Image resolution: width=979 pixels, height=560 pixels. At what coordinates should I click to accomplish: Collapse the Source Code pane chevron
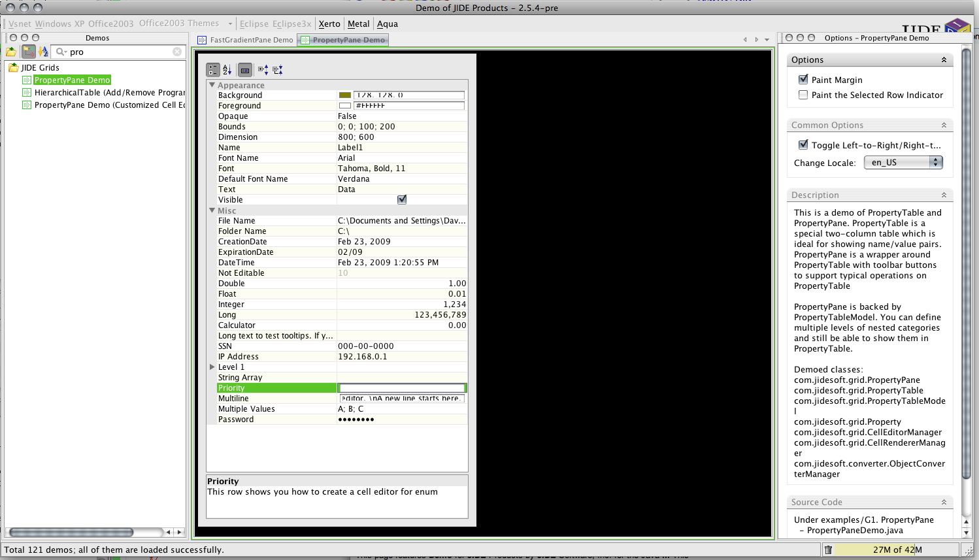click(x=944, y=502)
